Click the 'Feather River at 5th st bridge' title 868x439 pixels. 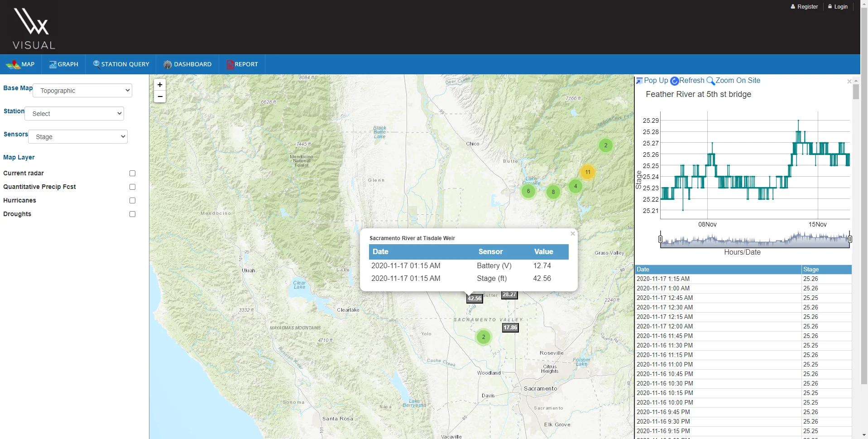coord(698,94)
